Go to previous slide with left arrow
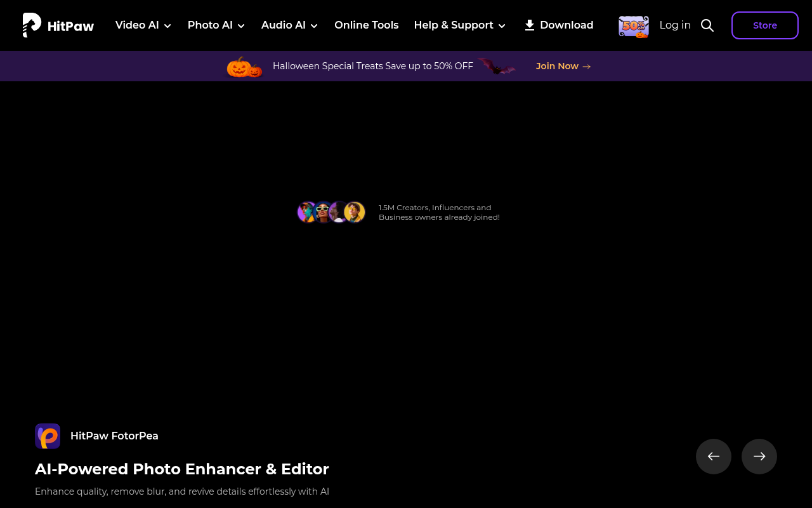The height and width of the screenshot is (508, 812). [714, 457]
